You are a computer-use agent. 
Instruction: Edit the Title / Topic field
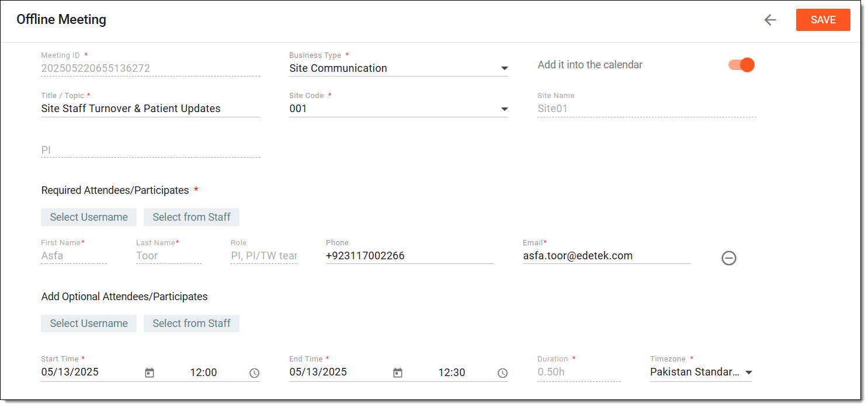coord(150,109)
